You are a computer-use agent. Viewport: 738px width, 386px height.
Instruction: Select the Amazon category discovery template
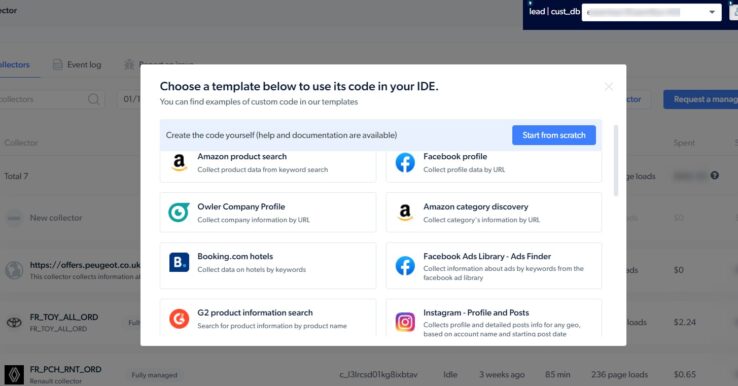point(494,212)
